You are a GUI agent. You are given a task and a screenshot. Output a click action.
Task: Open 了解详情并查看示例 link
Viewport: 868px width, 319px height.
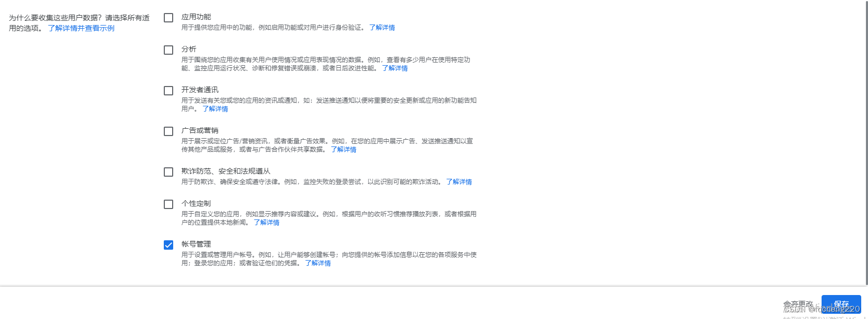point(81,28)
